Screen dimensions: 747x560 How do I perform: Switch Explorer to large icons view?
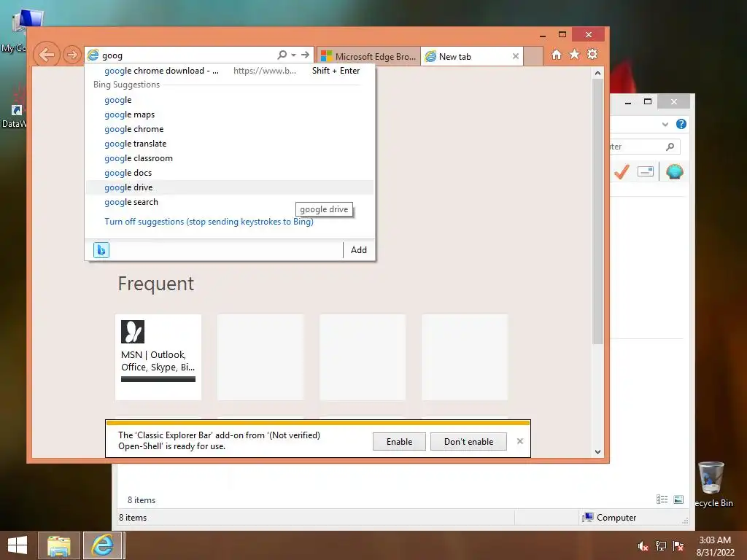(678, 499)
